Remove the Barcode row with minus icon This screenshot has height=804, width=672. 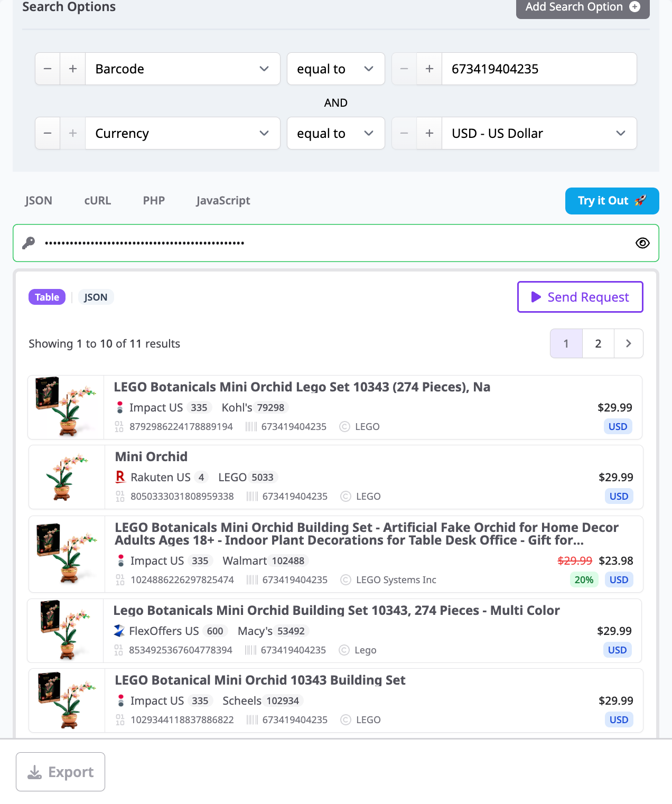[48, 69]
